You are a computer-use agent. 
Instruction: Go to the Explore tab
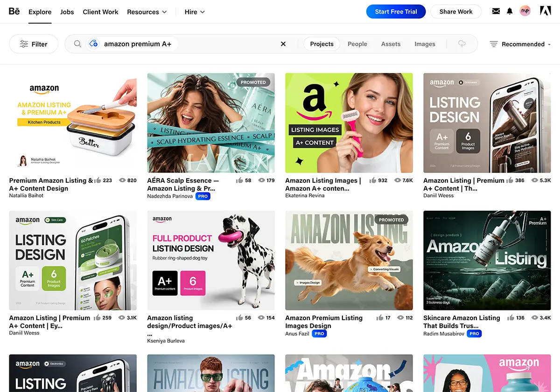[x=40, y=12]
